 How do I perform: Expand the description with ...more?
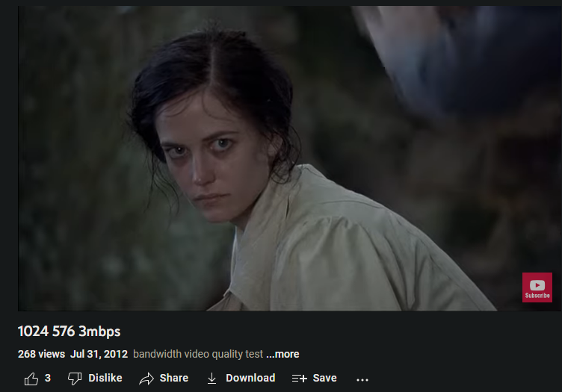tap(282, 354)
